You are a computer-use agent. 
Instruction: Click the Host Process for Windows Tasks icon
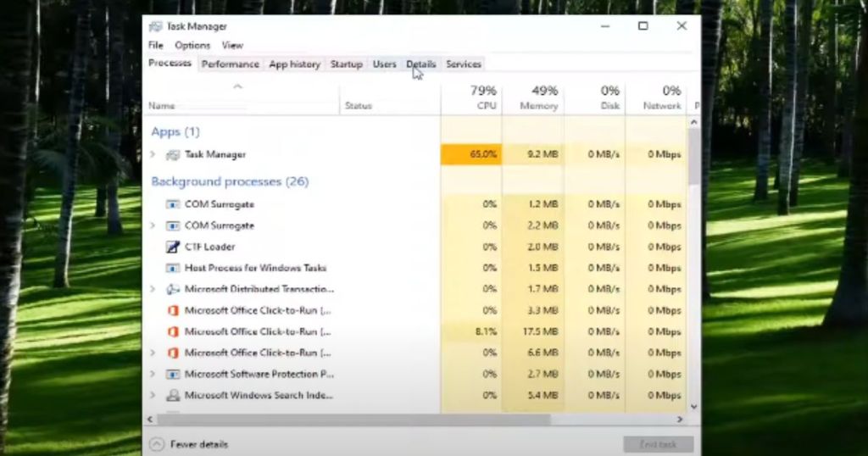click(173, 268)
